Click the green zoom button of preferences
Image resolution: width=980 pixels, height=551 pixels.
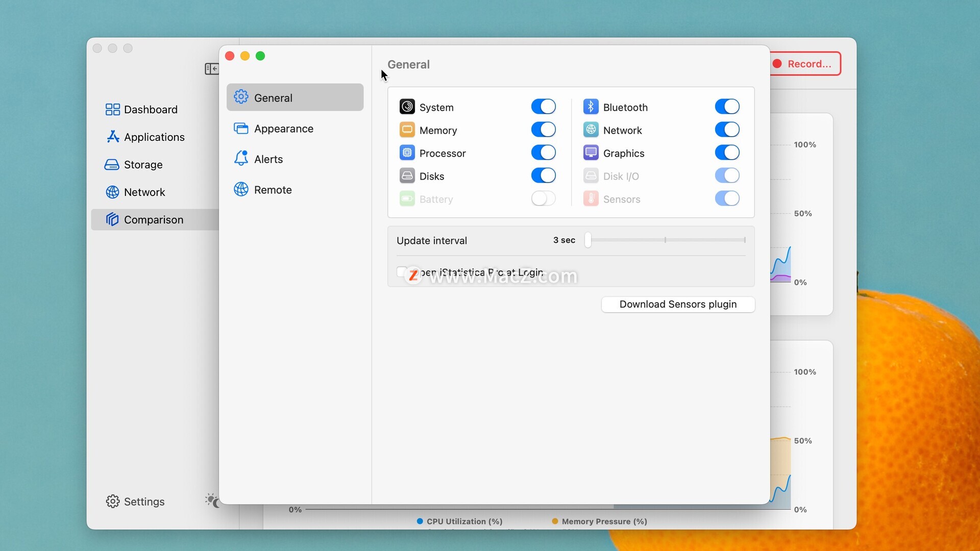(x=260, y=56)
